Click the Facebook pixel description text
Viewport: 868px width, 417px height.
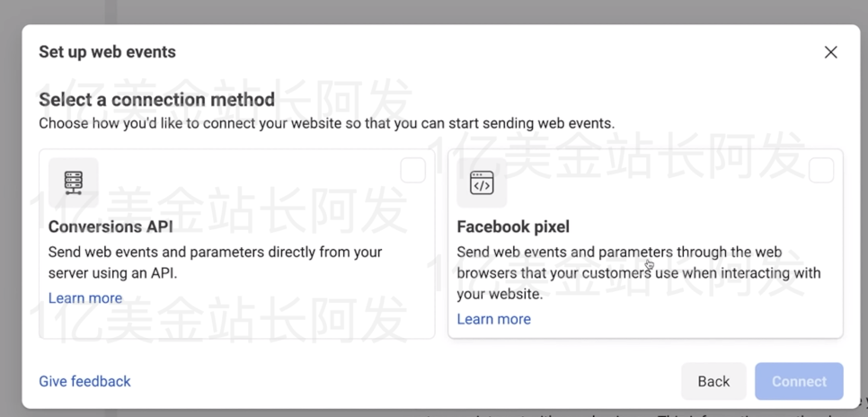pos(638,272)
